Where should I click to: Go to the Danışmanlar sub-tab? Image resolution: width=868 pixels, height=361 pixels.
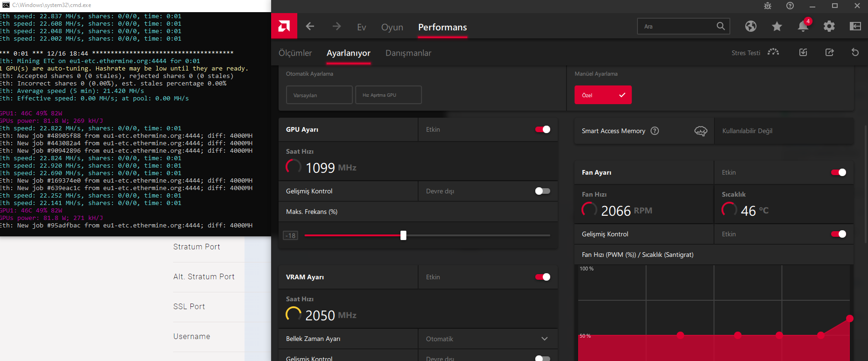[408, 53]
